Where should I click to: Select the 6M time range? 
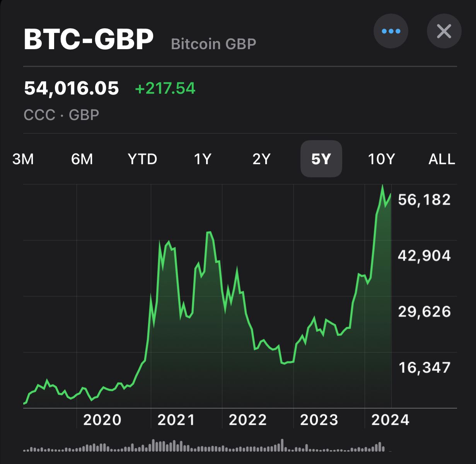[82, 159]
